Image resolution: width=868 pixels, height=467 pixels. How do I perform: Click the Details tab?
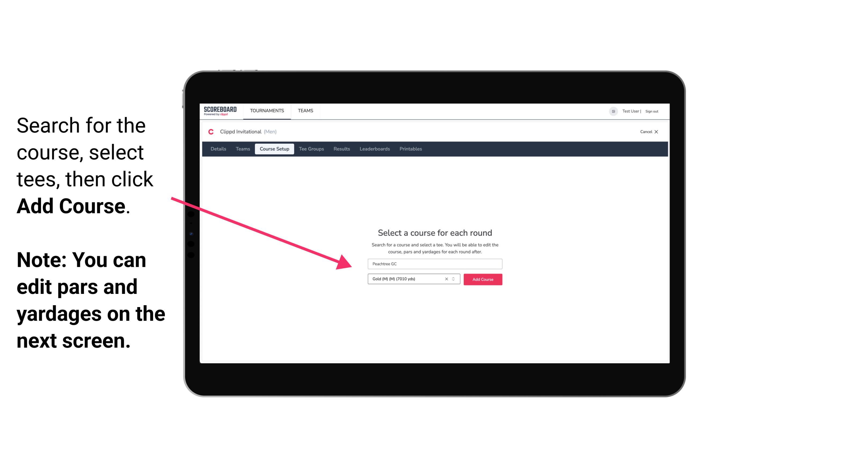pos(218,149)
